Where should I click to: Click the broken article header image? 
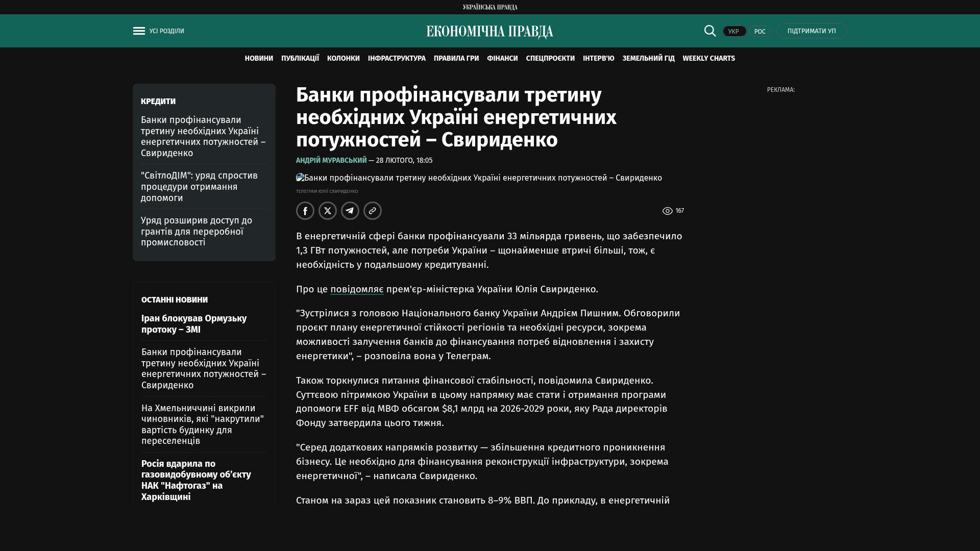click(479, 178)
